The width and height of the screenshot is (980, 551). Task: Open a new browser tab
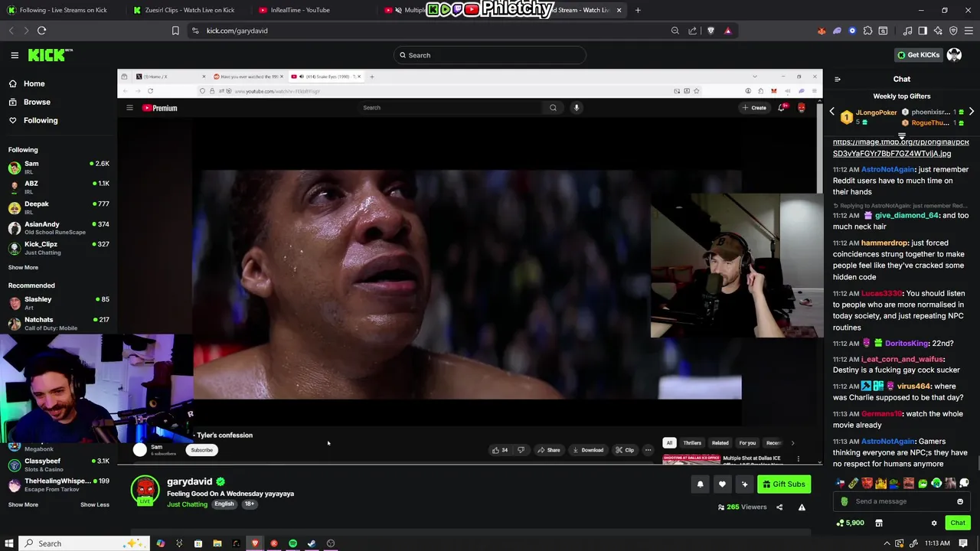(x=638, y=10)
